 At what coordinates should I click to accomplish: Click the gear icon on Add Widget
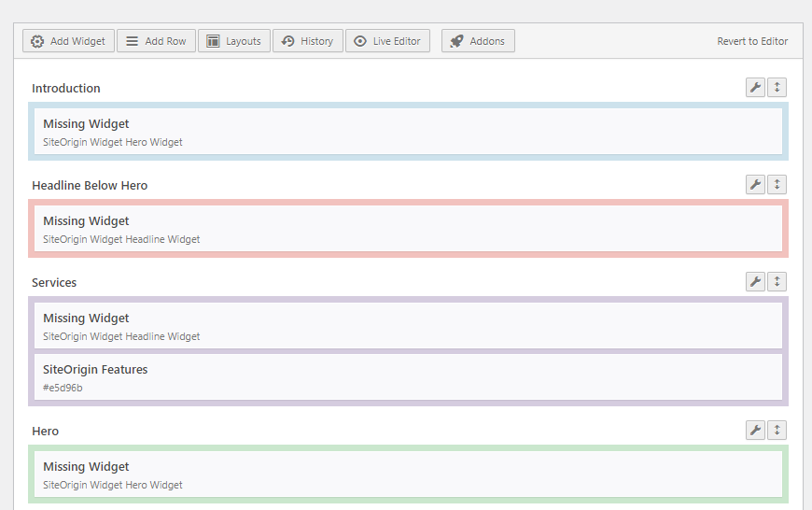[x=37, y=41]
